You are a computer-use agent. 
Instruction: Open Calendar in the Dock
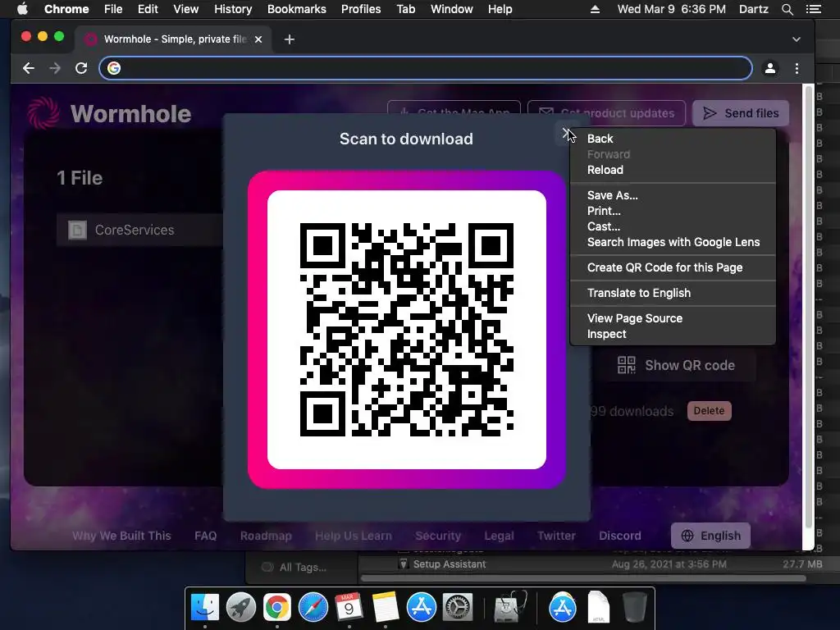(349, 608)
